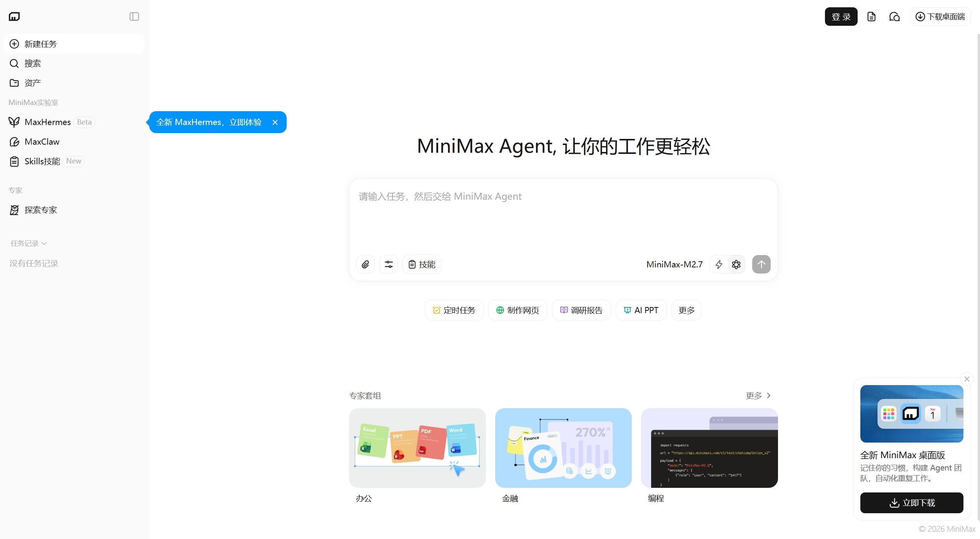Viewport: 980px width, 539px height.
Task: Toggle the lightning fast mode
Action: click(x=719, y=264)
